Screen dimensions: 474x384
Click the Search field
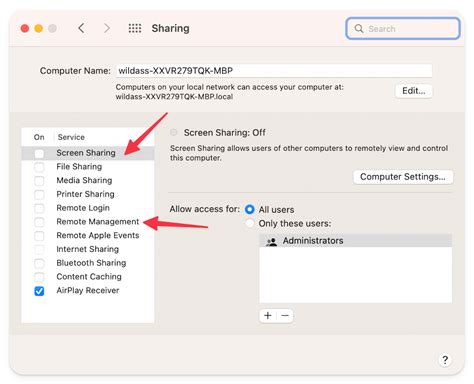pyautogui.click(x=403, y=29)
